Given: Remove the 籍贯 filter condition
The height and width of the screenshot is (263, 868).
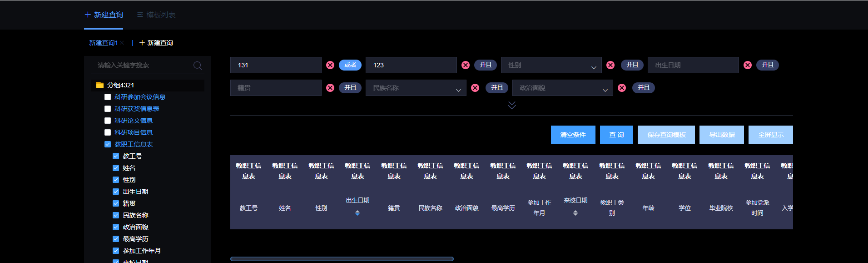Looking at the screenshot, I should pos(330,88).
